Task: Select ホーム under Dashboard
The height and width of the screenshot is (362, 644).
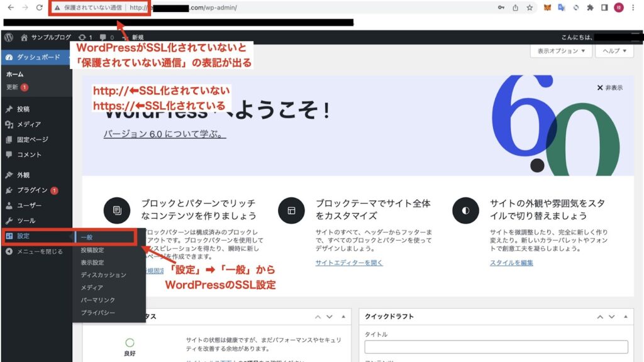Action: [x=15, y=74]
